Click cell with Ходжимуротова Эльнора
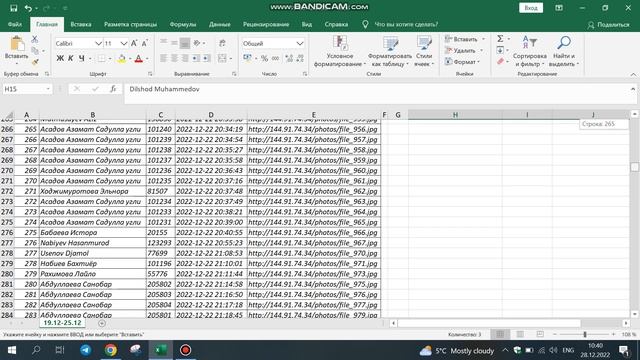The height and width of the screenshot is (360, 640). click(x=93, y=191)
